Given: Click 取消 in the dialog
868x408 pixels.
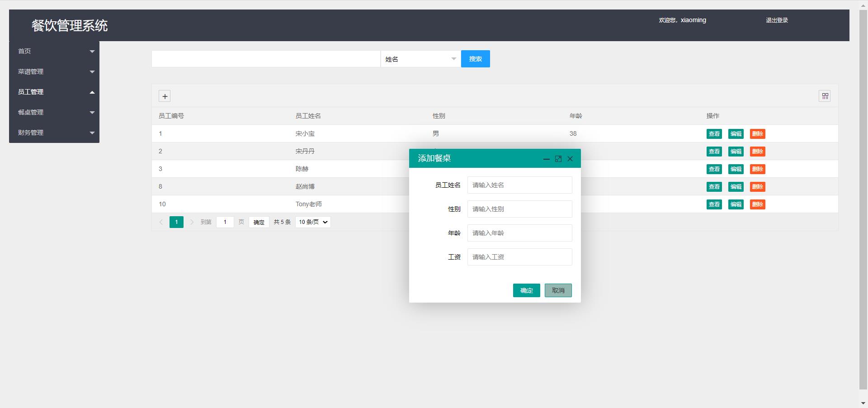Looking at the screenshot, I should pos(558,290).
